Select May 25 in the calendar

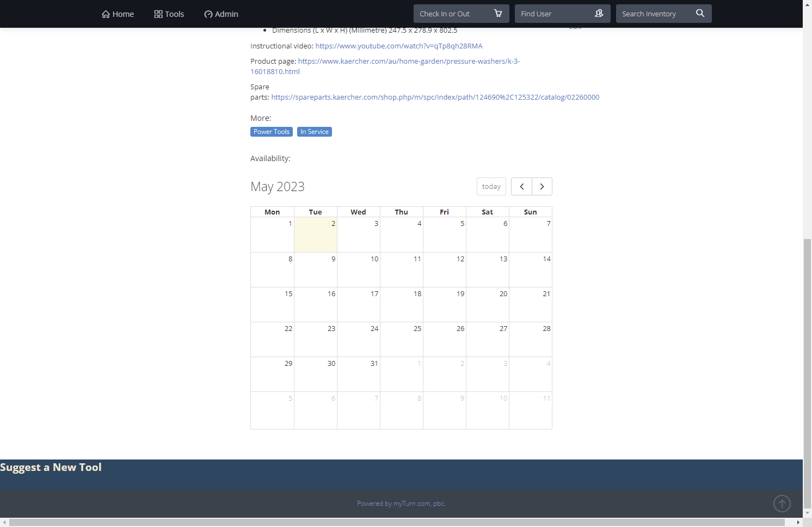tap(402, 339)
